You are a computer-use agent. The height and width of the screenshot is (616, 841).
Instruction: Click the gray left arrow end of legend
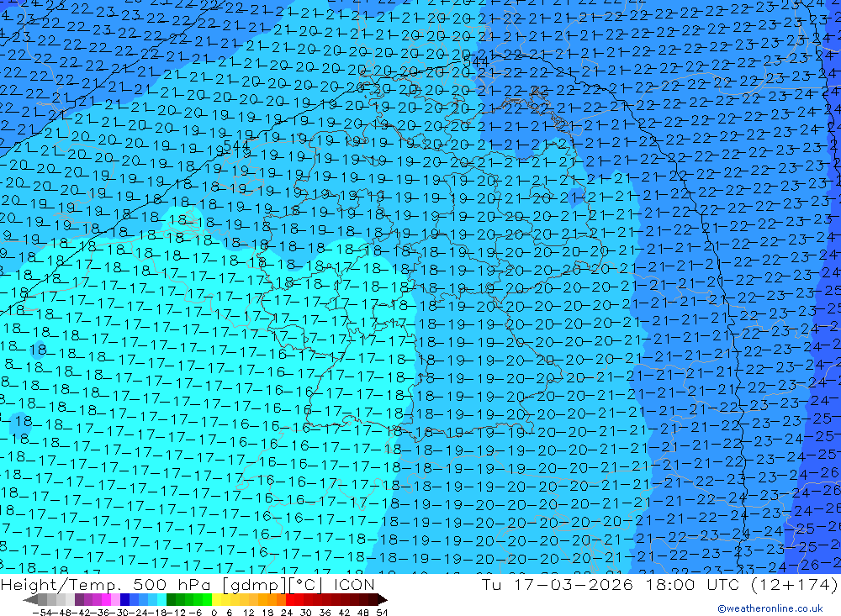30,599
